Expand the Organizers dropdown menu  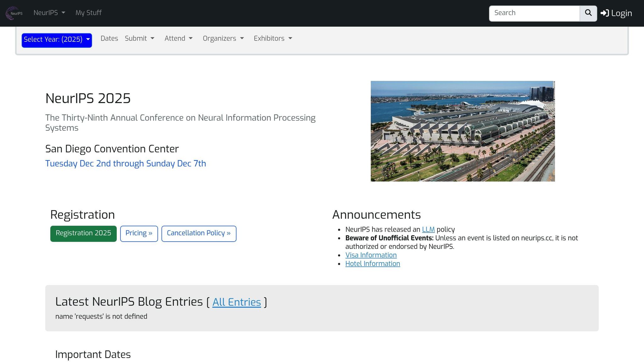tap(223, 38)
